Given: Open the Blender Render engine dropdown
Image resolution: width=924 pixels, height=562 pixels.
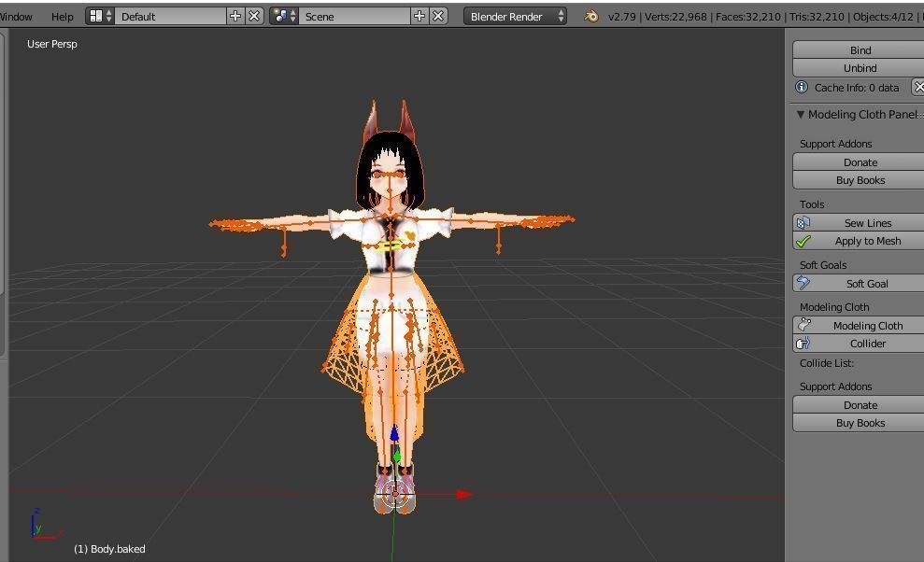Looking at the screenshot, I should pos(515,17).
